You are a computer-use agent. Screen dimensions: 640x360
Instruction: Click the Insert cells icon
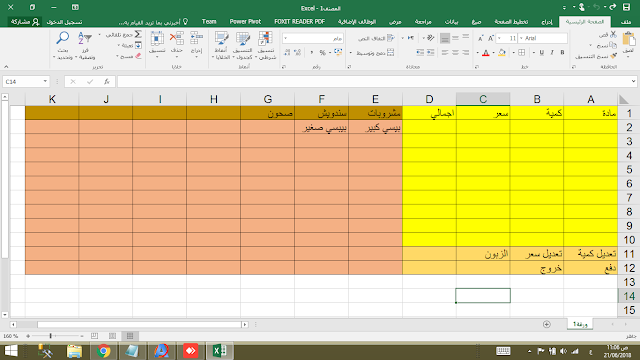(196, 38)
